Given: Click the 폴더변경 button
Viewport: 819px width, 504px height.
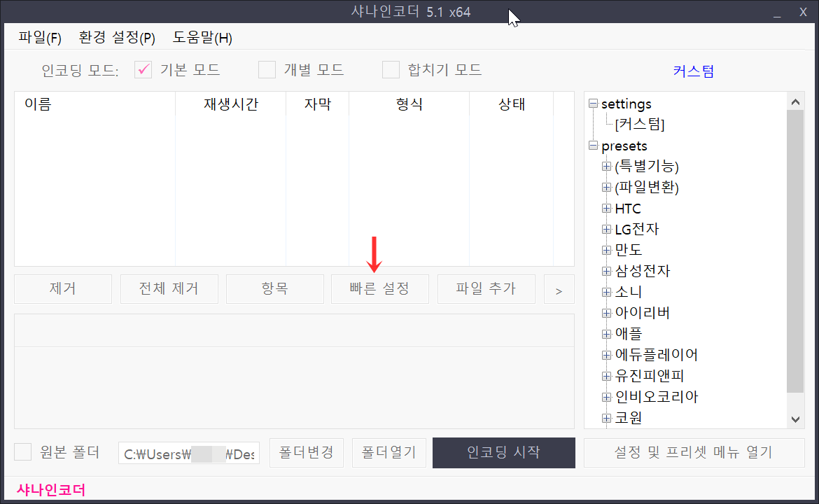Looking at the screenshot, I should coord(306,452).
